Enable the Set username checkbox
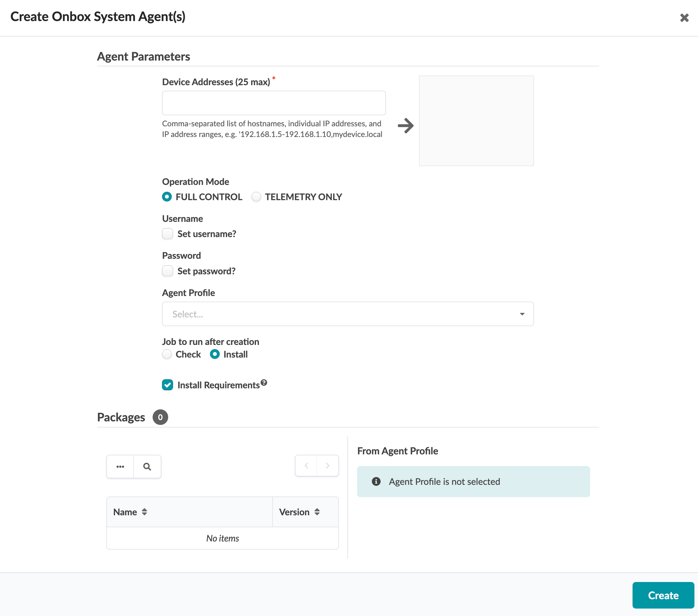 tap(167, 234)
